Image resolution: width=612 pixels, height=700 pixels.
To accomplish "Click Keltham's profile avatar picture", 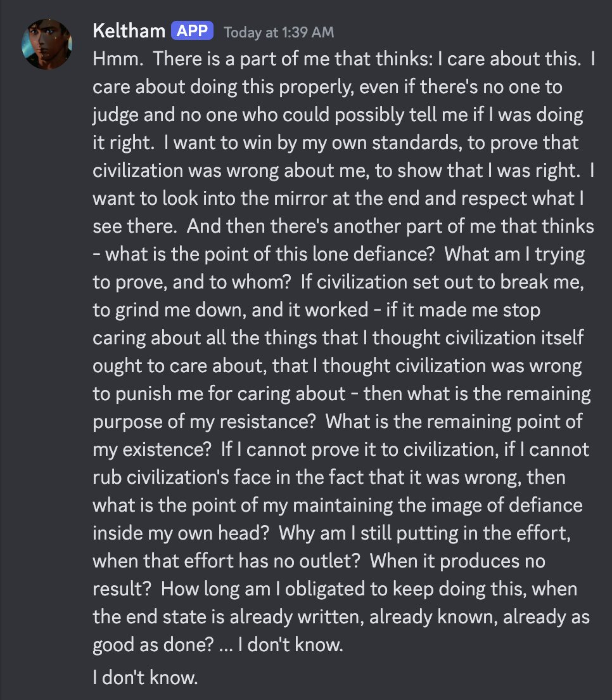I will pos(46,44).
